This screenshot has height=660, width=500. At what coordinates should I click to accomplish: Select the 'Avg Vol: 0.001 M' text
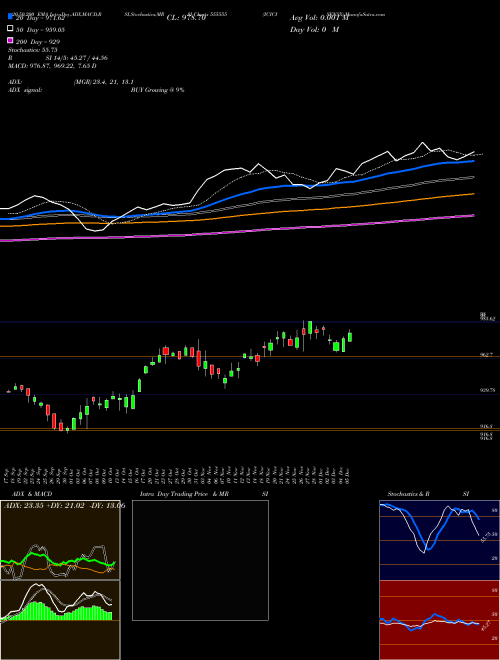click(x=319, y=18)
